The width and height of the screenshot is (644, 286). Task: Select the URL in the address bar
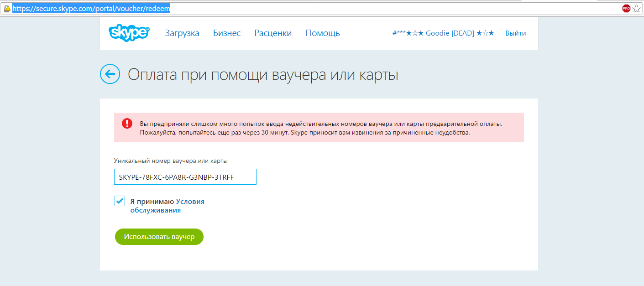tap(91, 8)
